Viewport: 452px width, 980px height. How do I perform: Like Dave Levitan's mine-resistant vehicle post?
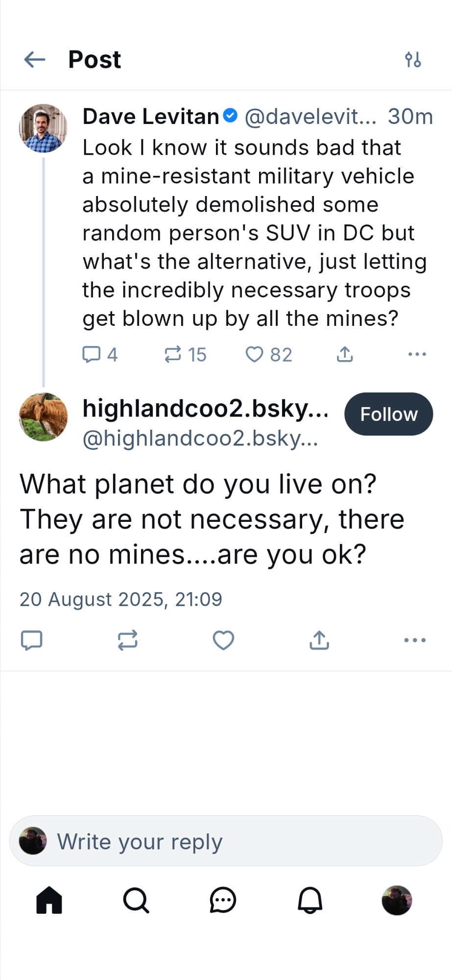click(254, 354)
